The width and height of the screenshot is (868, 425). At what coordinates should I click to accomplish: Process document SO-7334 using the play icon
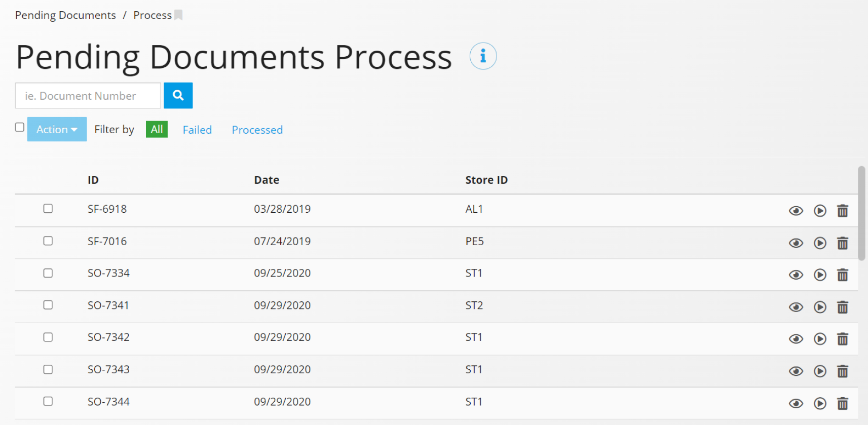point(820,275)
